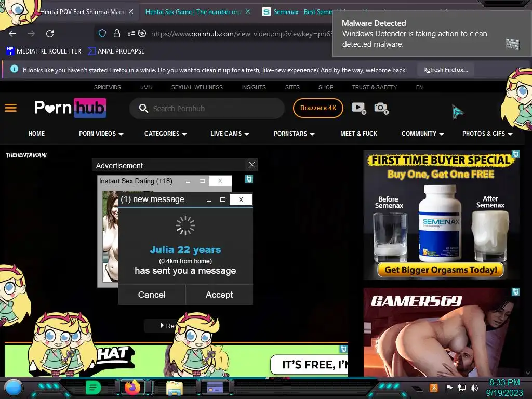Click the network icon in system tray
This screenshot has width=532, height=399.
tap(462, 388)
